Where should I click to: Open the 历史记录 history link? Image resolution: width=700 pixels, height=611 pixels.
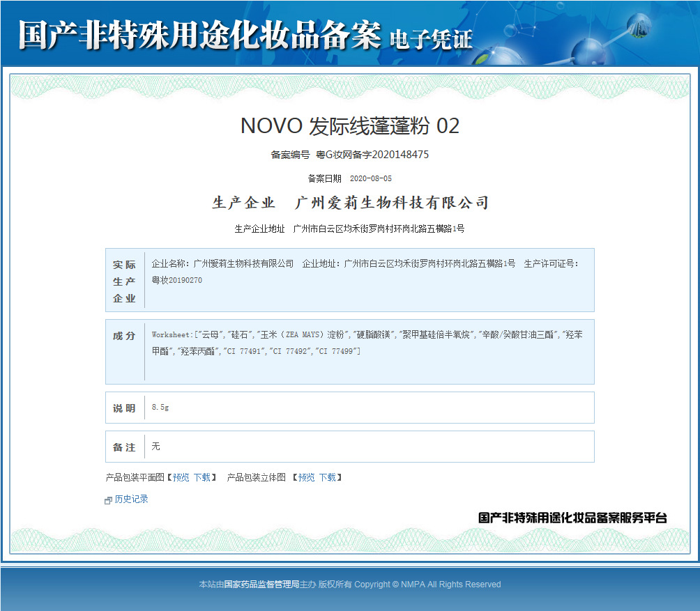pyautogui.click(x=131, y=500)
